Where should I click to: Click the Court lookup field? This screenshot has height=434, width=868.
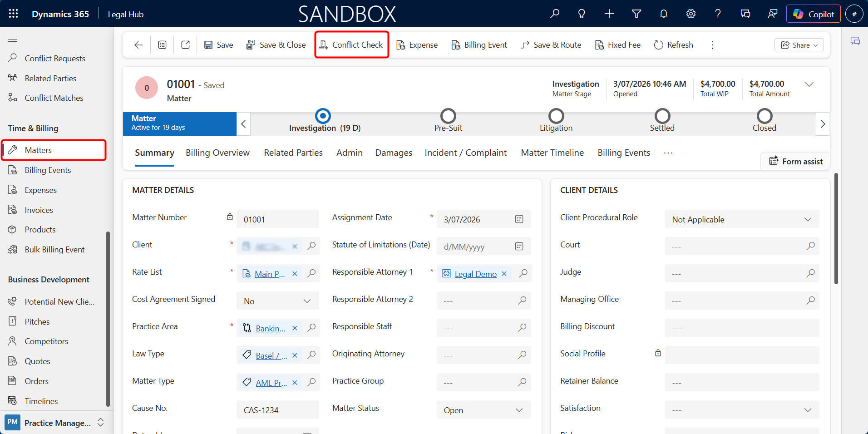[x=742, y=247]
